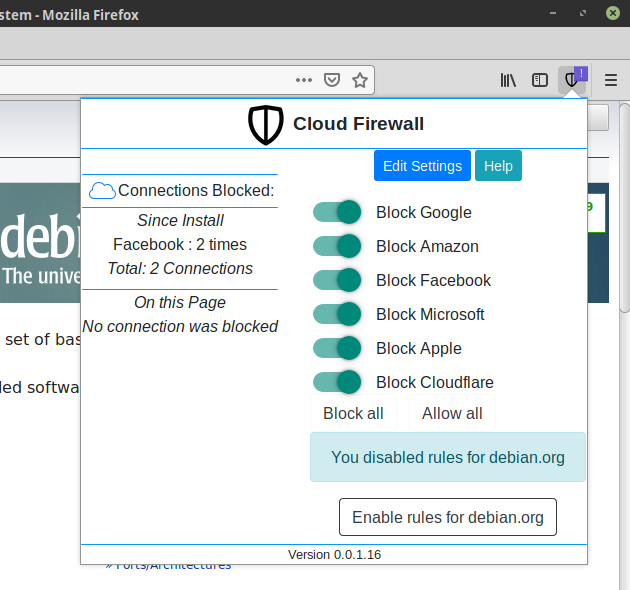Screen dimensions: 630x590
Task: Maximize the Firefox window
Action: click(x=583, y=13)
